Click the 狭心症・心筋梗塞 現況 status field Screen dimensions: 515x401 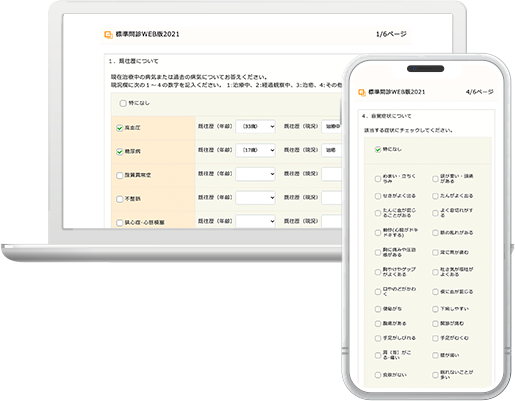point(332,221)
